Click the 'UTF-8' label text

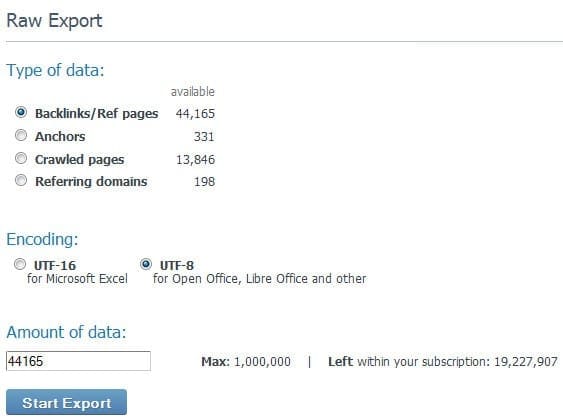tap(177, 266)
